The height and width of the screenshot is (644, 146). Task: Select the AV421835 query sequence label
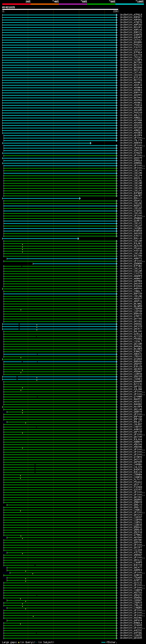pos(8,7)
